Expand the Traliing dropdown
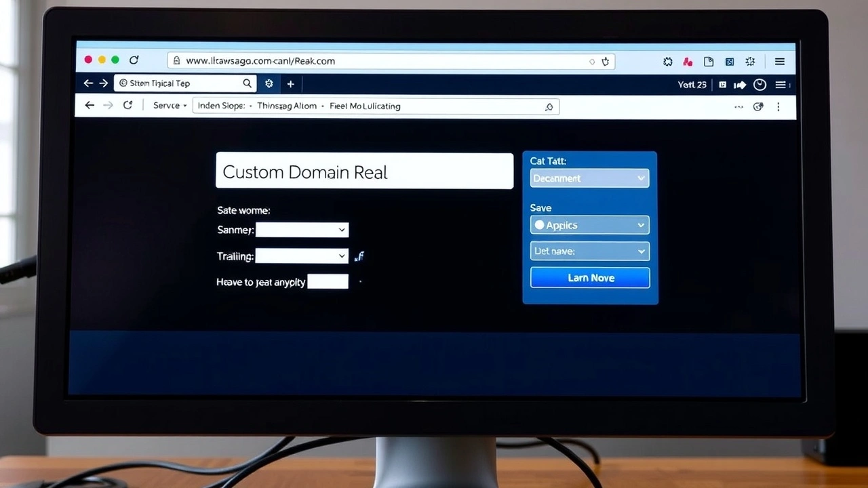The height and width of the screenshot is (488, 868). (302, 256)
